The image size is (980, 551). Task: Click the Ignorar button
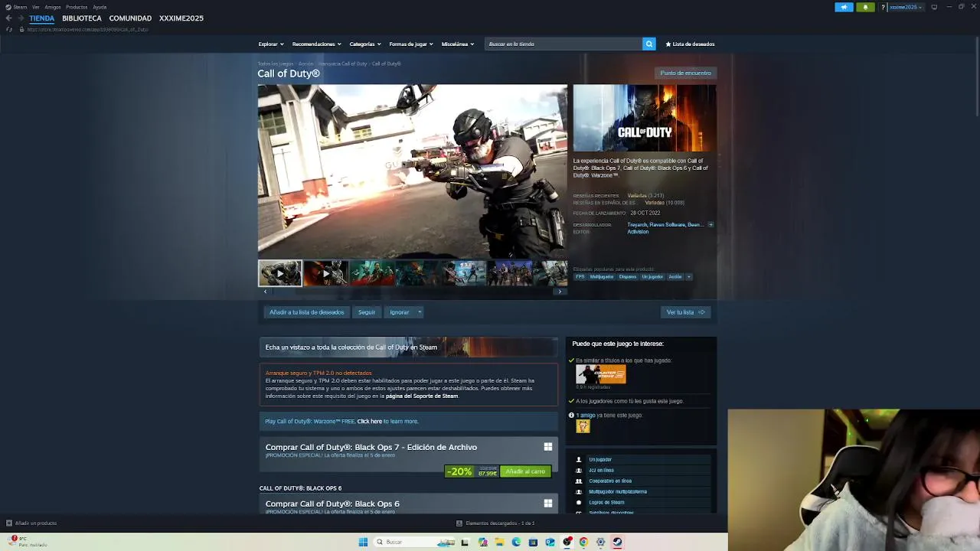click(x=400, y=312)
